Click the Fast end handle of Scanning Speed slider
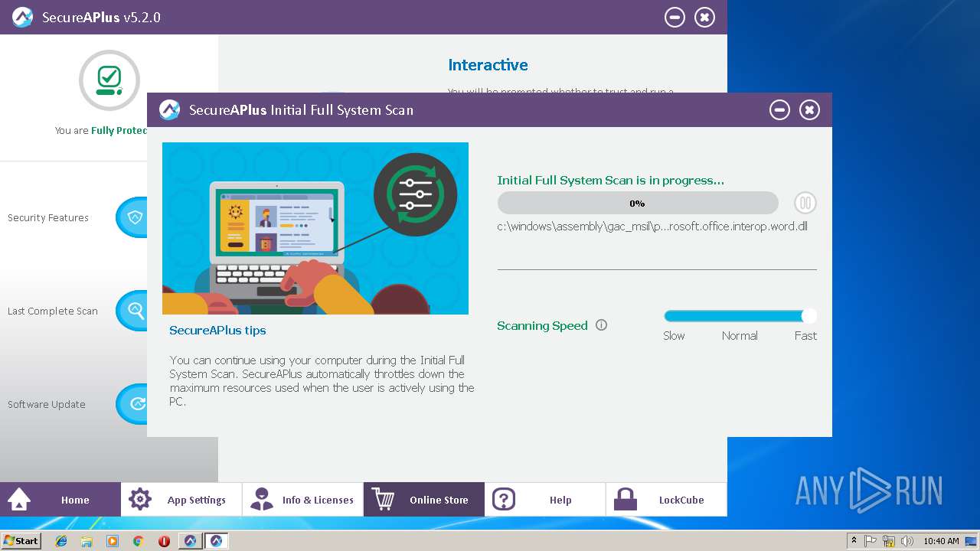This screenshot has height=551, width=980. (x=809, y=316)
